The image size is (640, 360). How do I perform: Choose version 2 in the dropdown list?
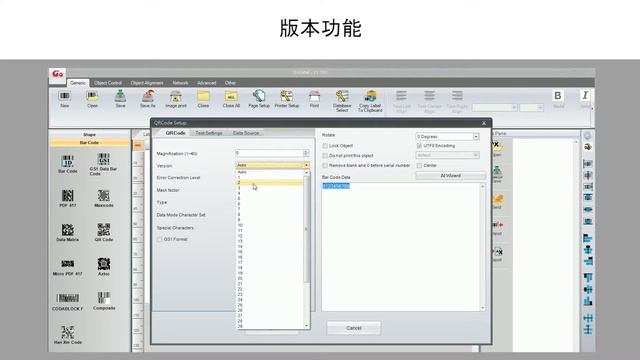coord(270,183)
